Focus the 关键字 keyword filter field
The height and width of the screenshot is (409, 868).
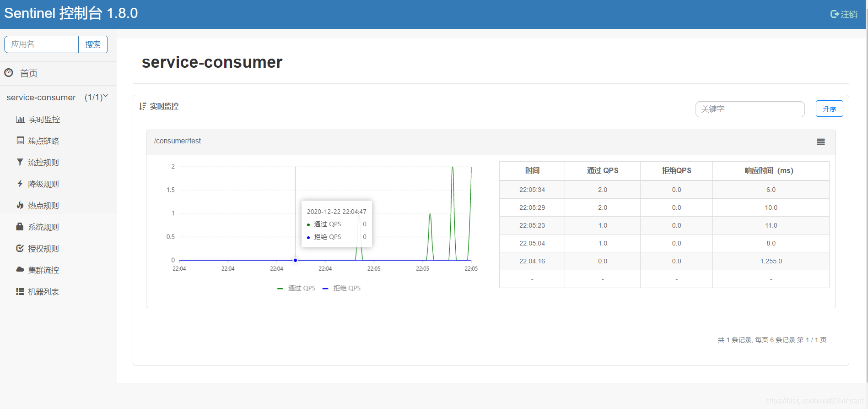click(750, 109)
